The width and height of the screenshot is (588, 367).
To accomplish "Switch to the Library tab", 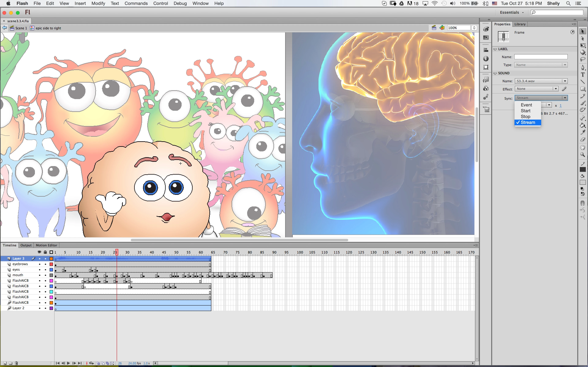I will click(x=520, y=24).
